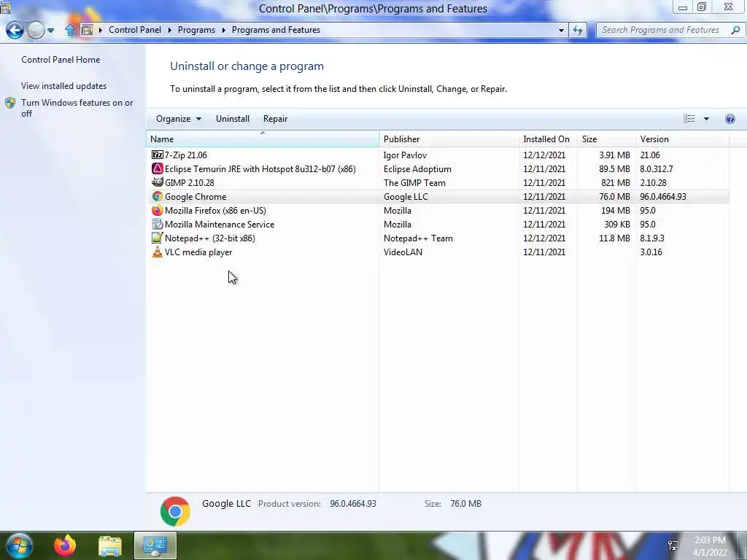Click the Mozilla Maintenance Service icon
The height and width of the screenshot is (560, 747).
pyautogui.click(x=158, y=224)
